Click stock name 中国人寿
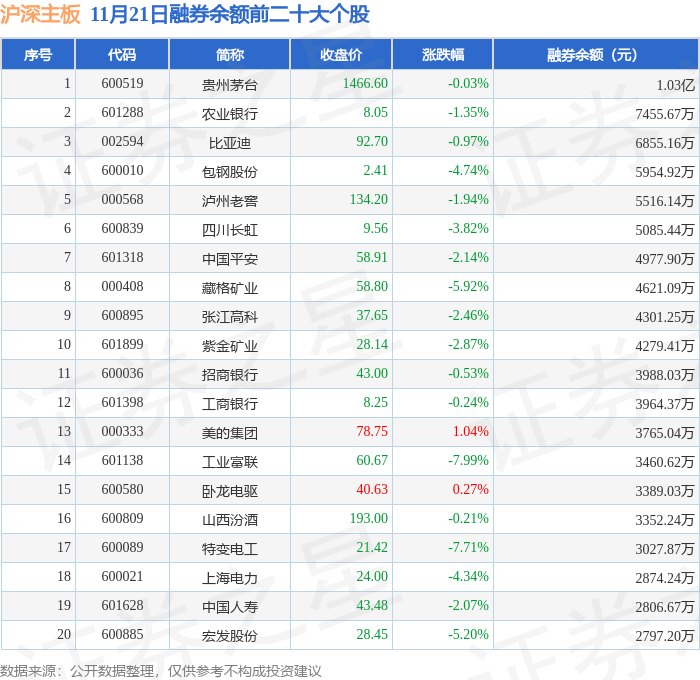Image resolution: width=700 pixels, height=680 pixels. click(x=229, y=607)
